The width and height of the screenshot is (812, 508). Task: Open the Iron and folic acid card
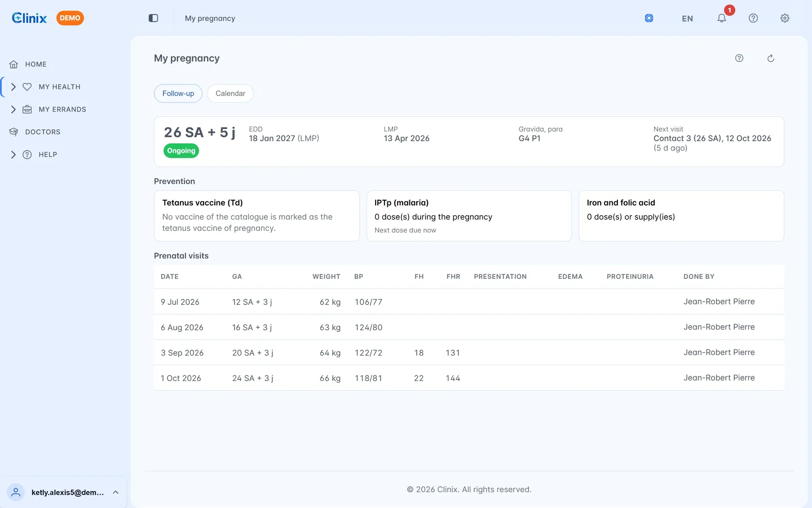(x=681, y=216)
